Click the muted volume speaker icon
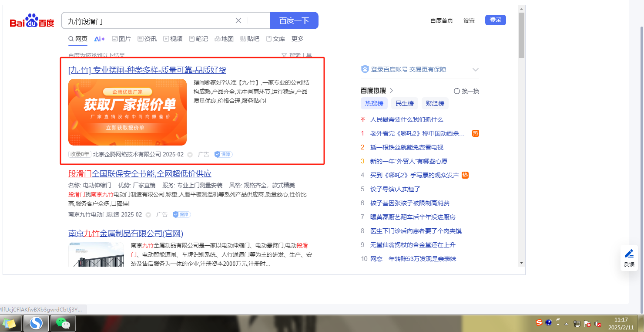Image resolution: width=644 pixels, height=332 pixels. 598,324
